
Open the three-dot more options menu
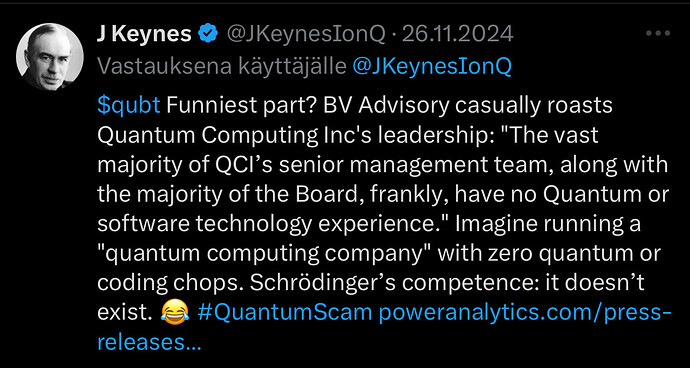pos(657,34)
